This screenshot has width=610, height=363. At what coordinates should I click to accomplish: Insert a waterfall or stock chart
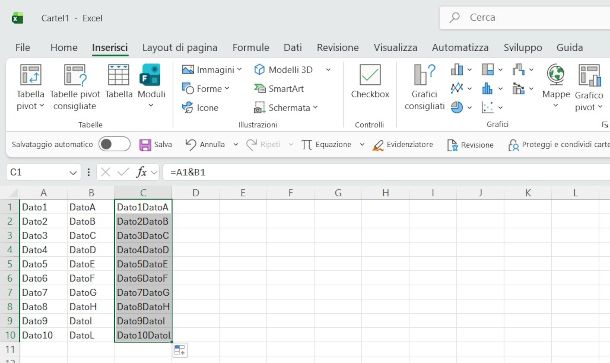(518, 70)
